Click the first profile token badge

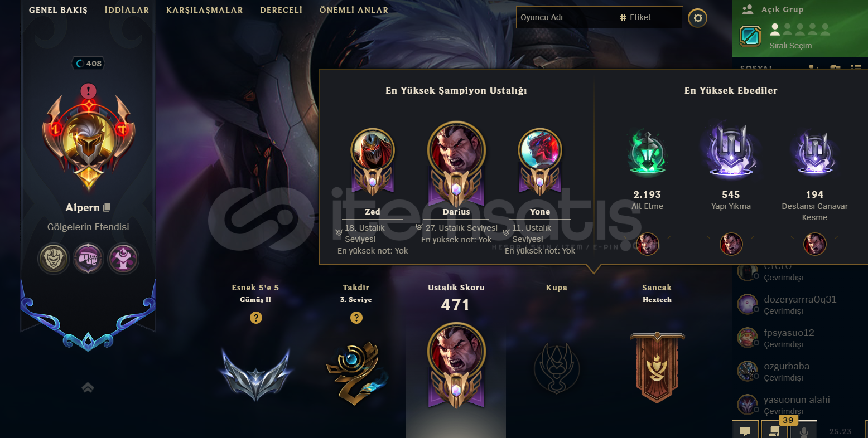pyautogui.click(x=54, y=259)
